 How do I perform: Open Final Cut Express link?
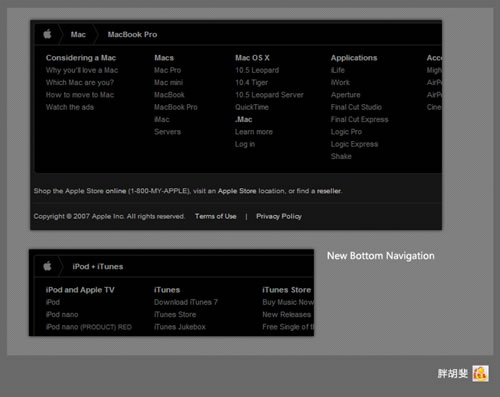359,120
